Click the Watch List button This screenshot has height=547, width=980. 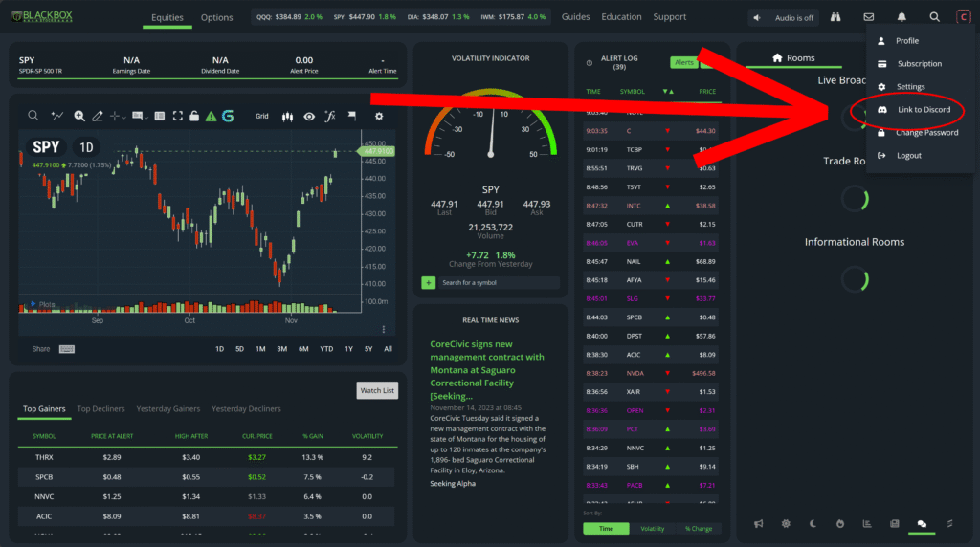(377, 390)
